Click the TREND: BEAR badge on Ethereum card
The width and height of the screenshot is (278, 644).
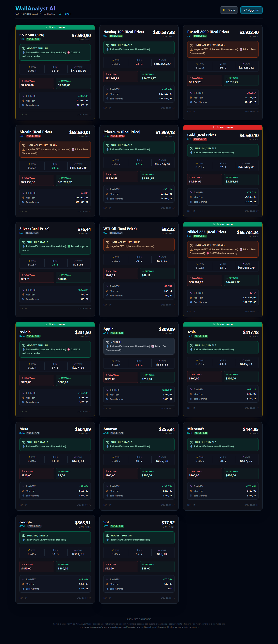118,136
